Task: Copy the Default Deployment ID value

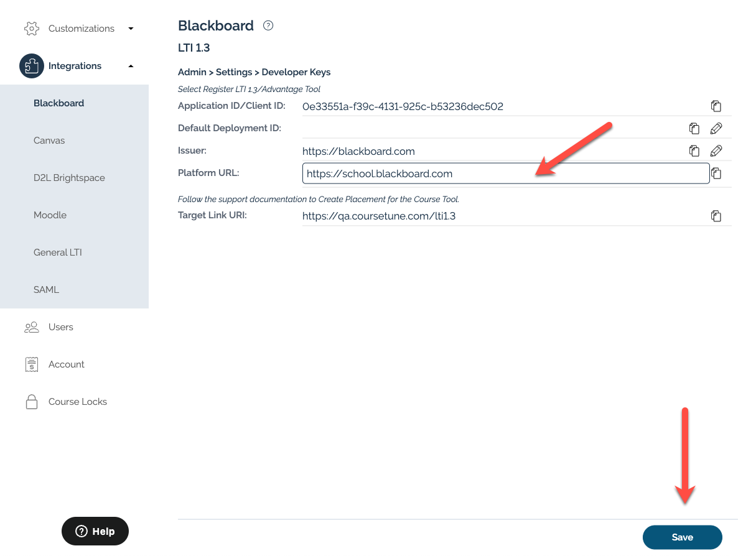Action: pyautogui.click(x=694, y=129)
